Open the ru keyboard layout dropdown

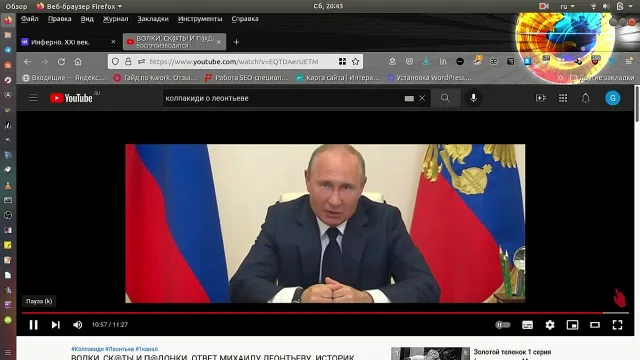567,6
